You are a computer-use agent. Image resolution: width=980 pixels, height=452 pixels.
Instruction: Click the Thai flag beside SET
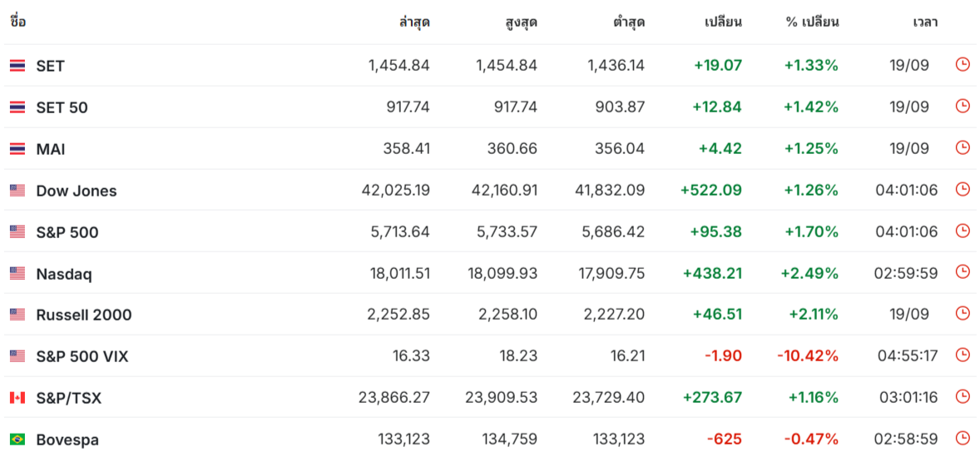point(17,66)
